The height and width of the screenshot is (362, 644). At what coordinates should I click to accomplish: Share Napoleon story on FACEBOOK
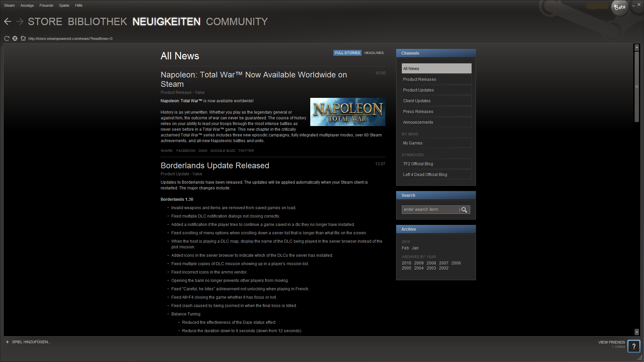point(186,151)
